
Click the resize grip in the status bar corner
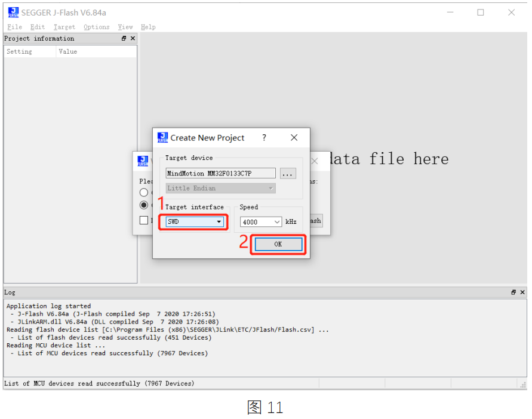523,384
